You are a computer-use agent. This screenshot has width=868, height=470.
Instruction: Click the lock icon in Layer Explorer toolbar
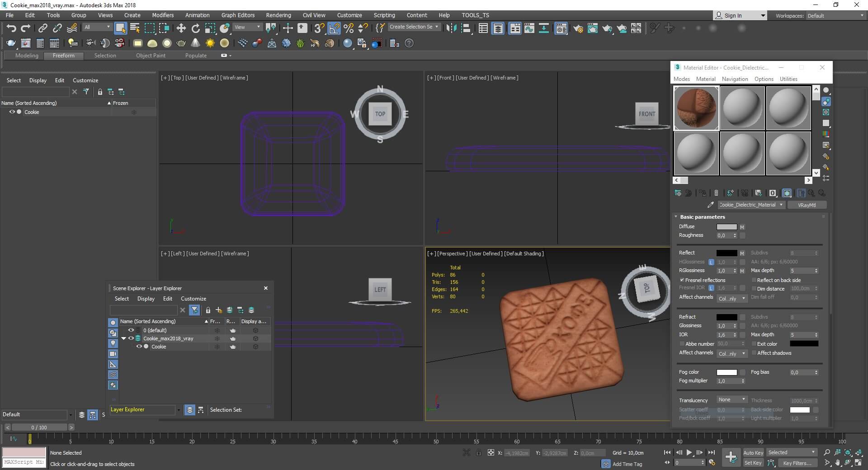click(x=208, y=310)
